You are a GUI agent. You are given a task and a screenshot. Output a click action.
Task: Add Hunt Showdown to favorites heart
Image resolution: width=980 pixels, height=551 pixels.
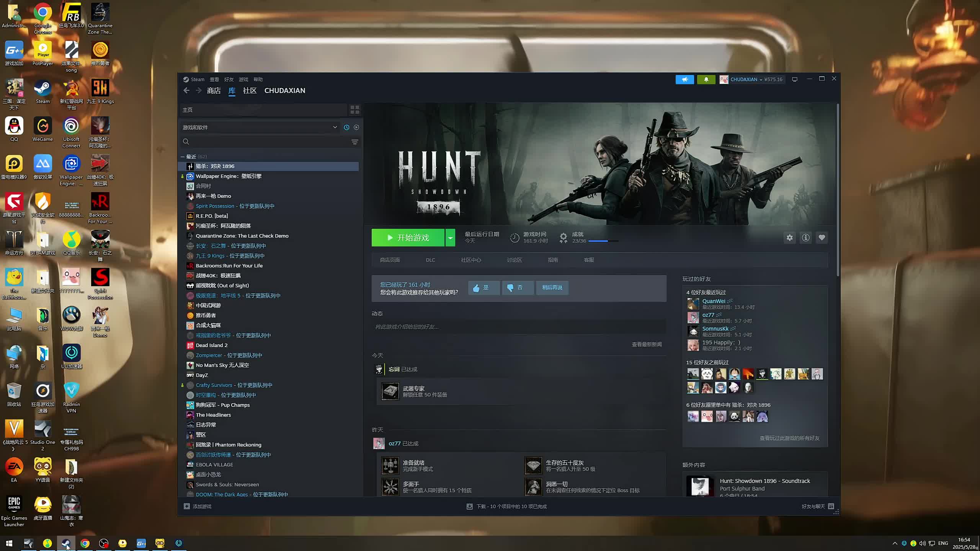[x=822, y=238]
